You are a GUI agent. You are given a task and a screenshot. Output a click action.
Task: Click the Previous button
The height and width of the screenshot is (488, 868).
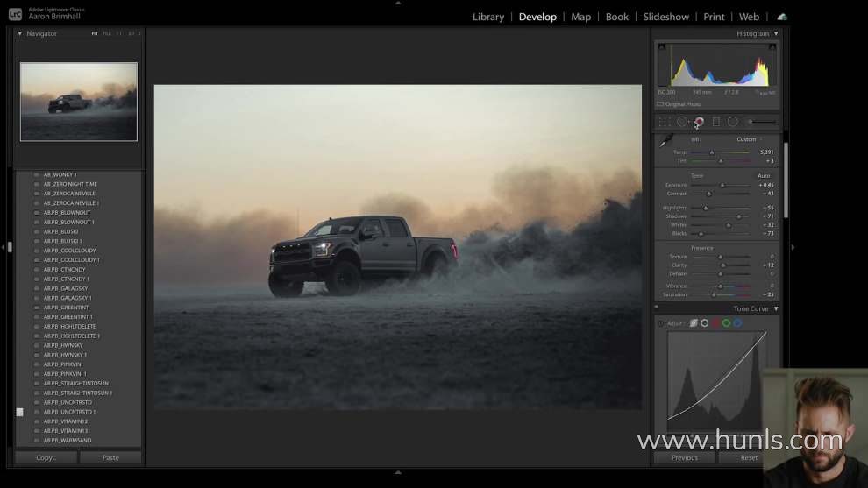[685, 457]
